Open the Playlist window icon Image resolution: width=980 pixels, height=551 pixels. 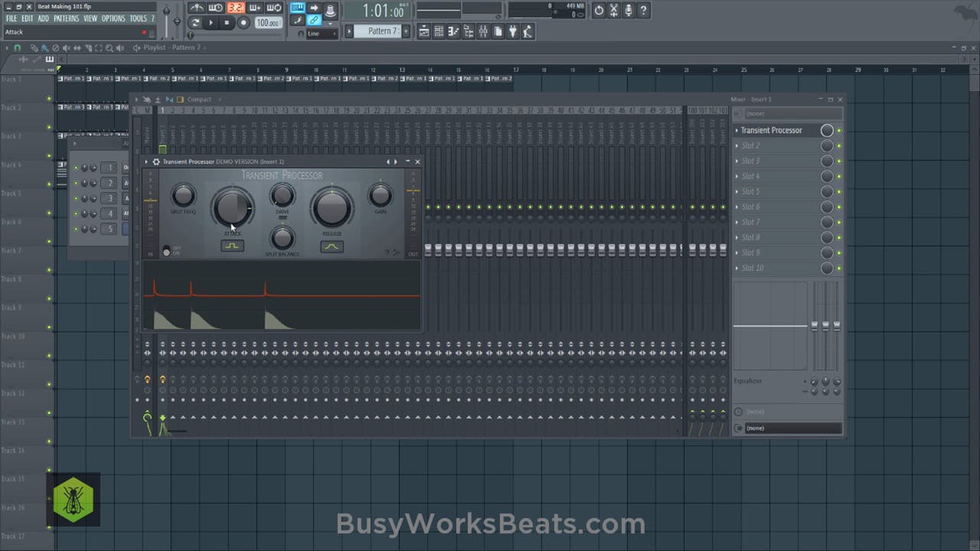[x=424, y=31]
